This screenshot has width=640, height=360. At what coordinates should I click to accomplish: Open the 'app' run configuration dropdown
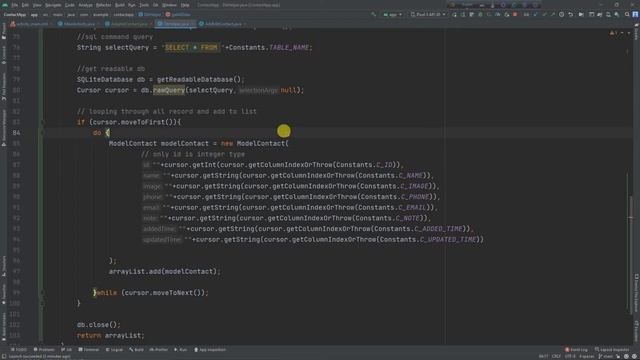(x=392, y=15)
